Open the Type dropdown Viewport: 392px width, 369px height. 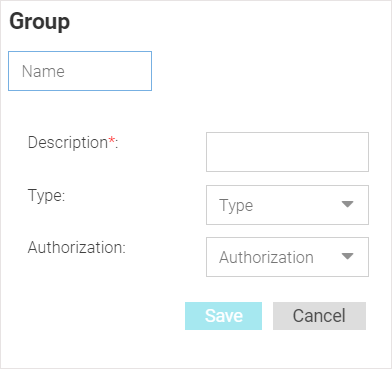point(287,205)
